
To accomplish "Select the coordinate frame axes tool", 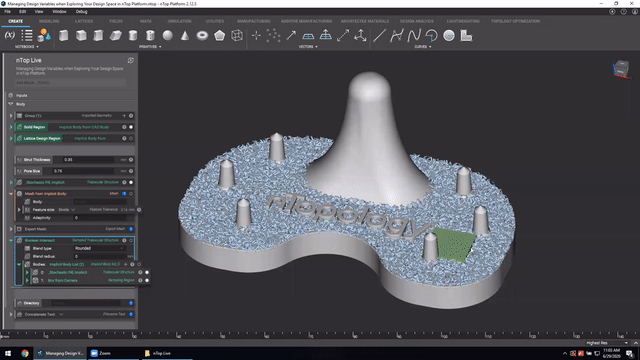I will point(360,36).
